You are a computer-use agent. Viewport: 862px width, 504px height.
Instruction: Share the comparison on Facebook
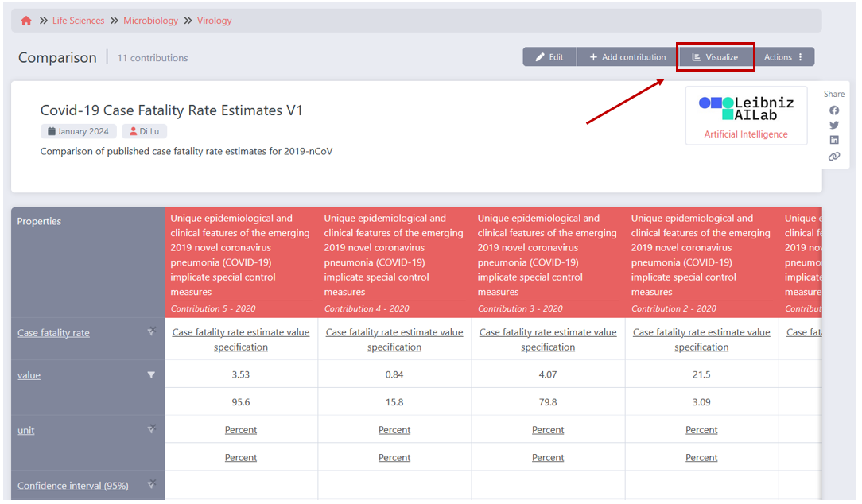pyautogui.click(x=833, y=109)
